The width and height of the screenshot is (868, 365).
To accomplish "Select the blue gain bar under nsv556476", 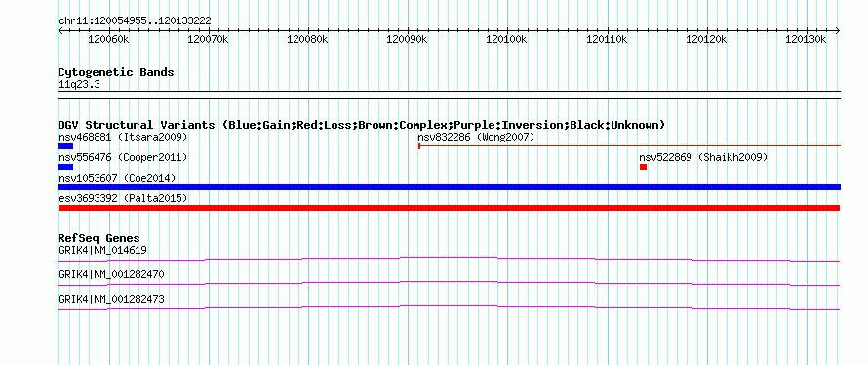I will click(65, 167).
